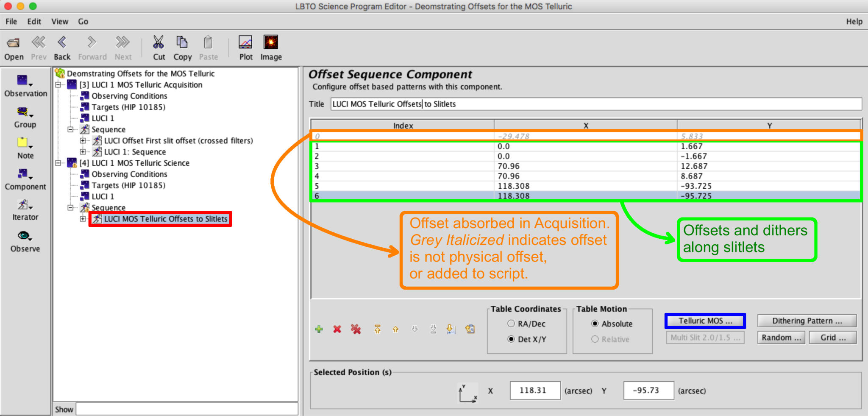The height and width of the screenshot is (416, 868).
Task: Open the View menu
Action: pos(60,22)
